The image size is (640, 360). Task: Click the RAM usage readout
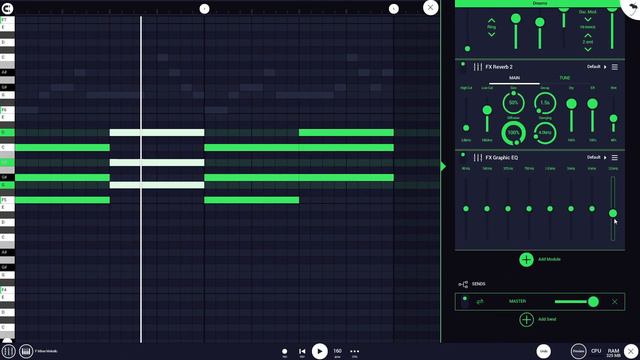[x=613, y=353]
